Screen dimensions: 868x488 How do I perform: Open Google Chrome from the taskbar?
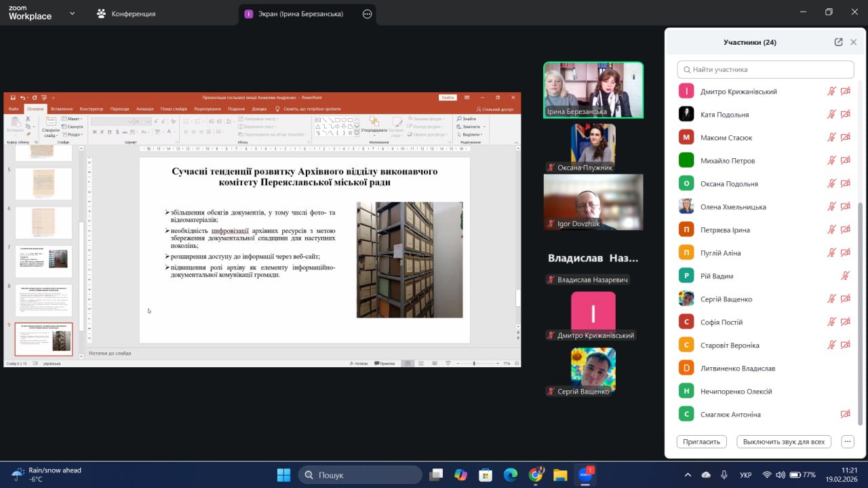click(x=536, y=474)
